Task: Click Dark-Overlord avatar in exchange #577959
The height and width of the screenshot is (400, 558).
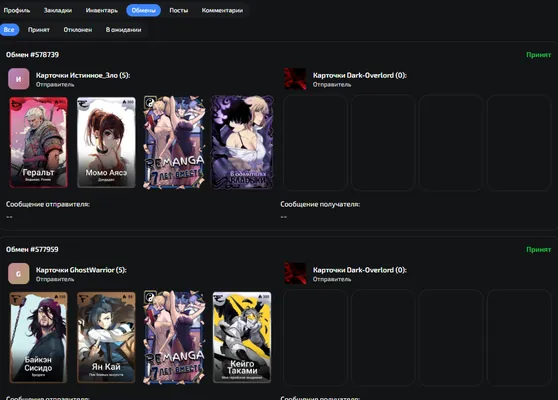Action: click(295, 273)
